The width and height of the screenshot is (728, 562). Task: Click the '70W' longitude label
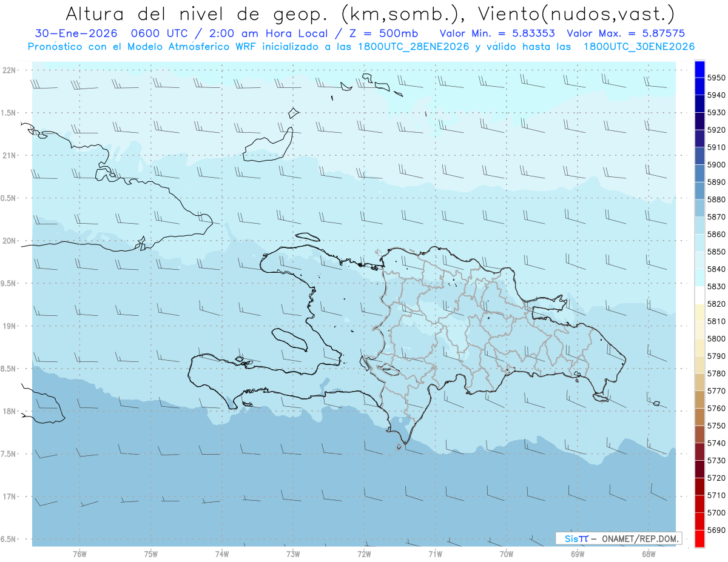[507, 554]
